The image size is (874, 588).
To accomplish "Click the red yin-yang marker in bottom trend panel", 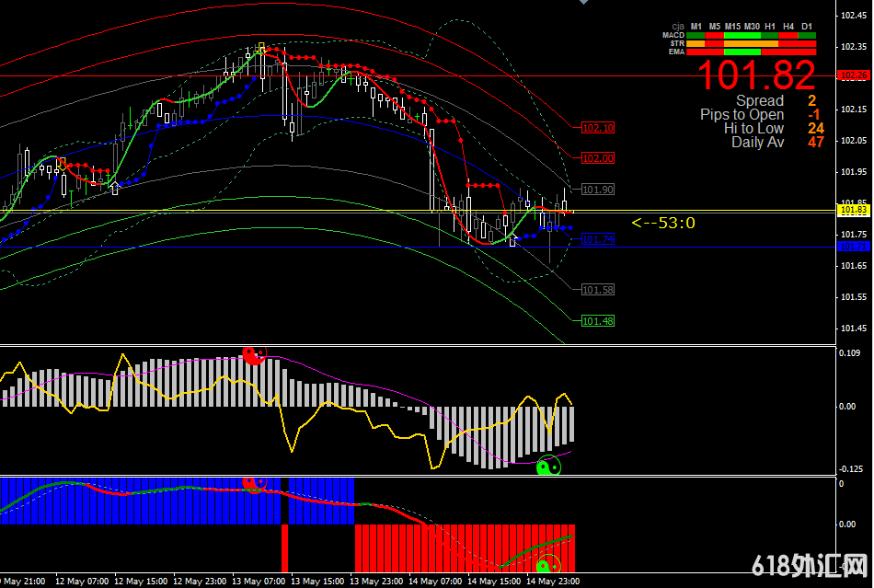I will [x=253, y=482].
